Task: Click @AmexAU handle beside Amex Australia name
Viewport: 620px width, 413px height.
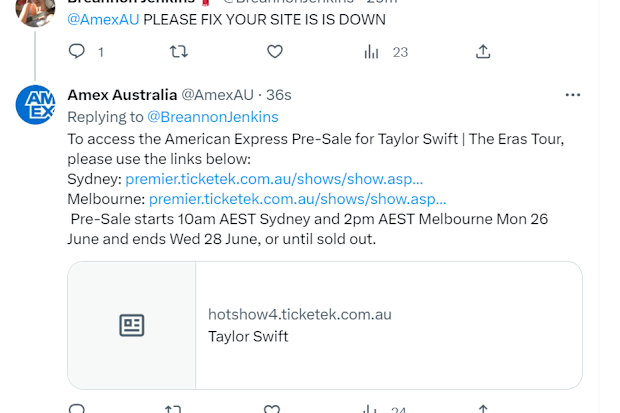Action: click(217, 95)
